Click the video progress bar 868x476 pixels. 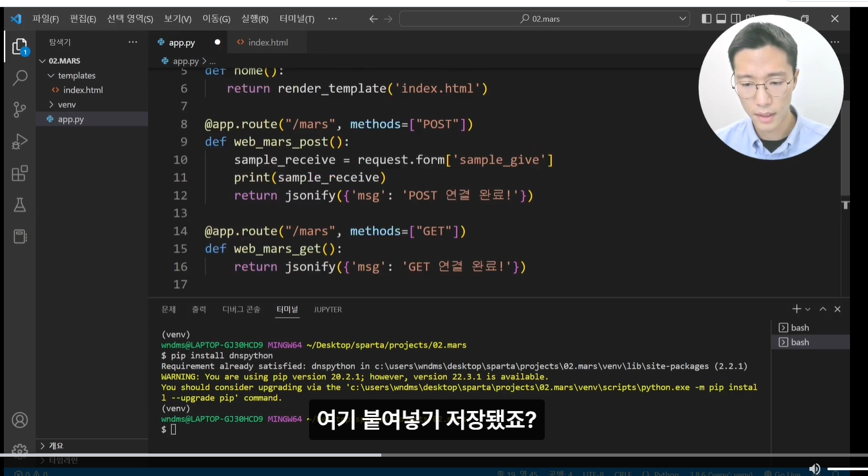click(x=434, y=455)
